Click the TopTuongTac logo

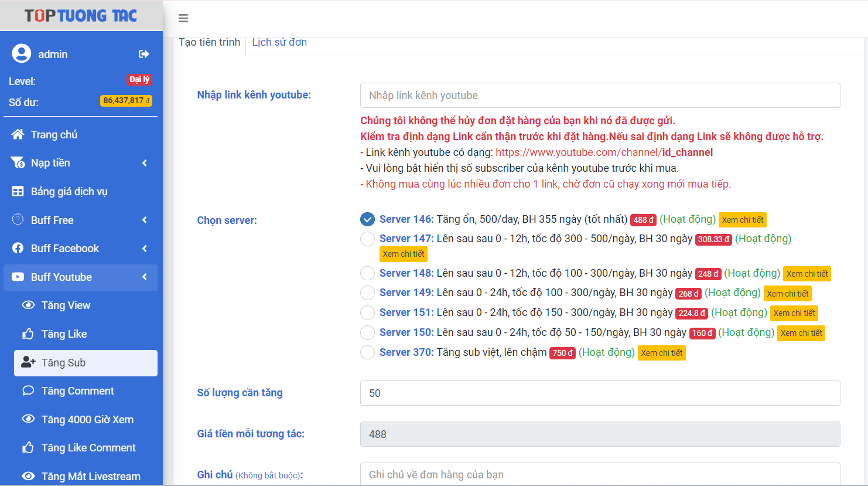click(81, 15)
